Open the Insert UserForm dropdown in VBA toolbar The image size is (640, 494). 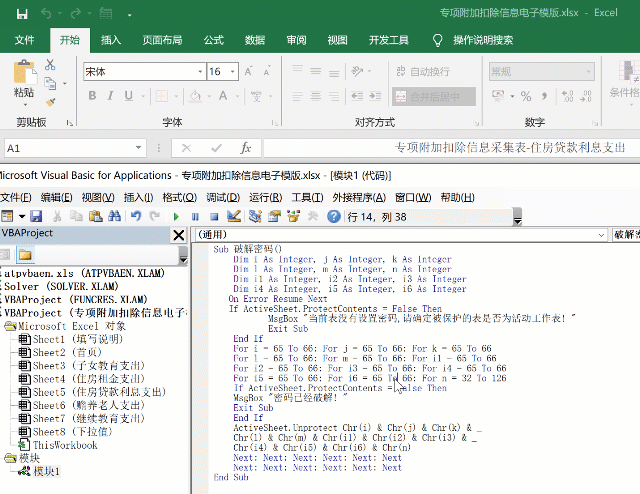22,216
